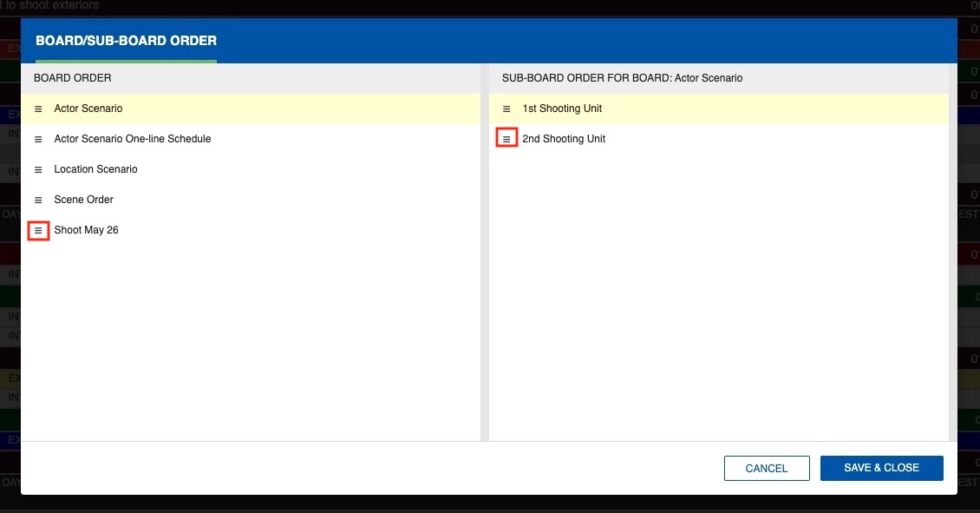
Task: Click the Board Order list's vertical scrollbar
Action: point(484,260)
